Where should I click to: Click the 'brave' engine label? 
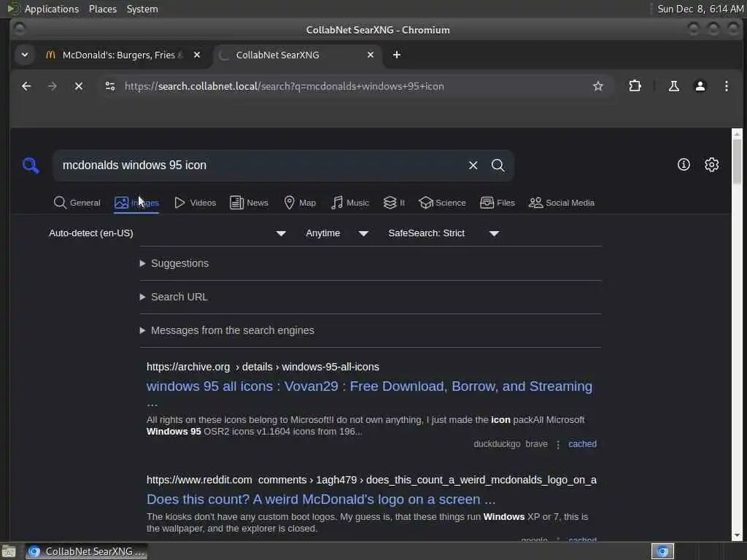(x=536, y=444)
